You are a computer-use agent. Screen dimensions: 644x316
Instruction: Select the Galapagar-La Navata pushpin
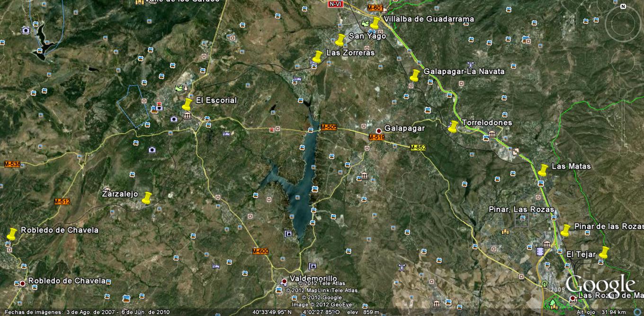(415, 75)
